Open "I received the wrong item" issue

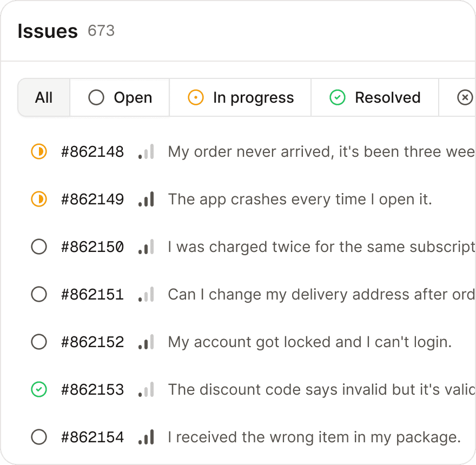point(314,437)
